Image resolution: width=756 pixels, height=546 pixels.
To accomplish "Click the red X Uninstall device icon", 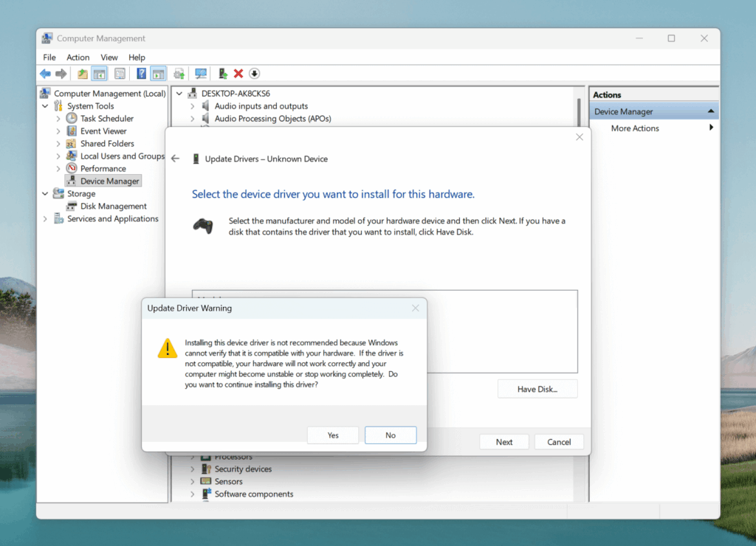I will [x=238, y=74].
